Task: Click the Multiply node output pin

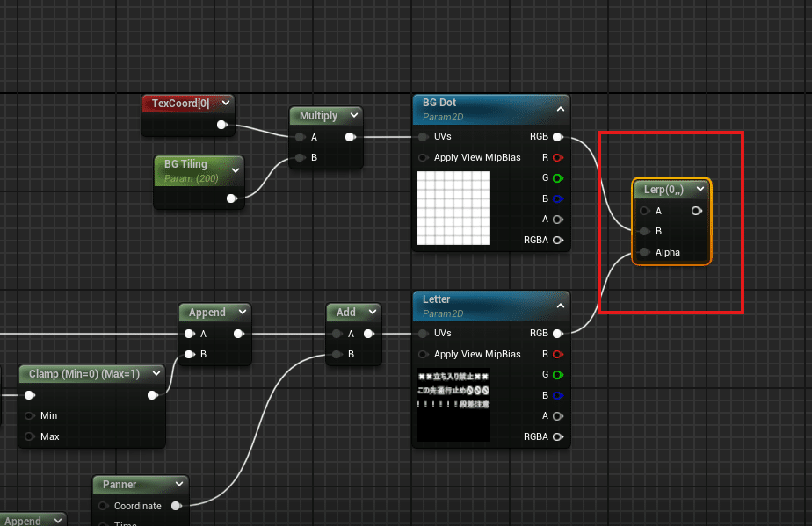Action: [x=350, y=137]
